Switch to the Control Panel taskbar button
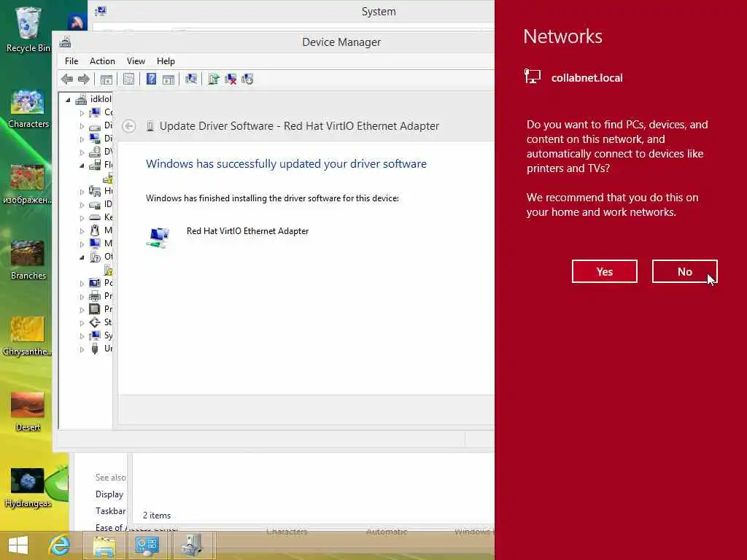This screenshot has width=747, height=560. (147, 545)
